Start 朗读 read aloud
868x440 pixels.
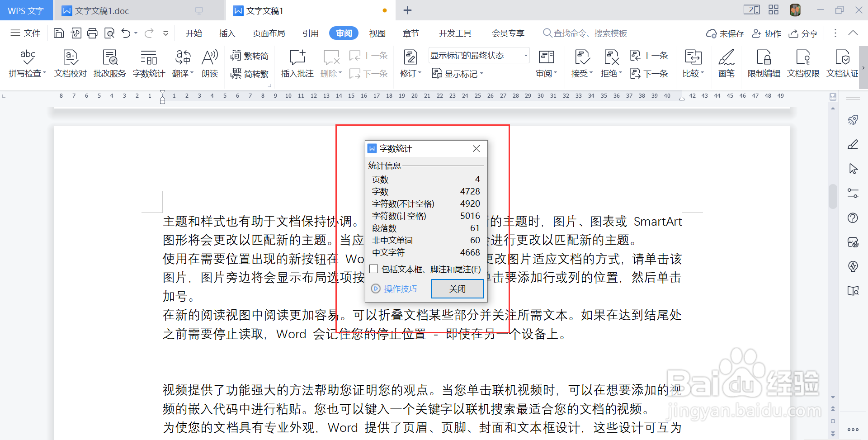click(x=210, y=63)
